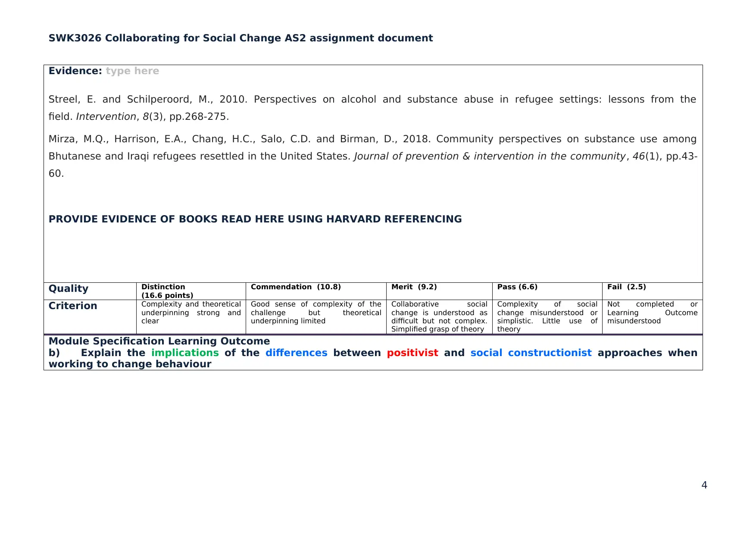Click the blue word 'differences'

tap(296, 353)
